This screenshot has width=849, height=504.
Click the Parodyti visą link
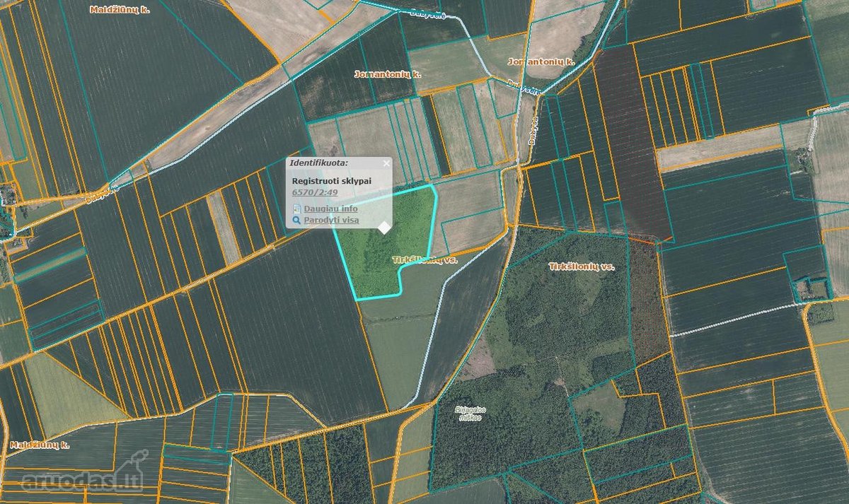pos(331,221)
